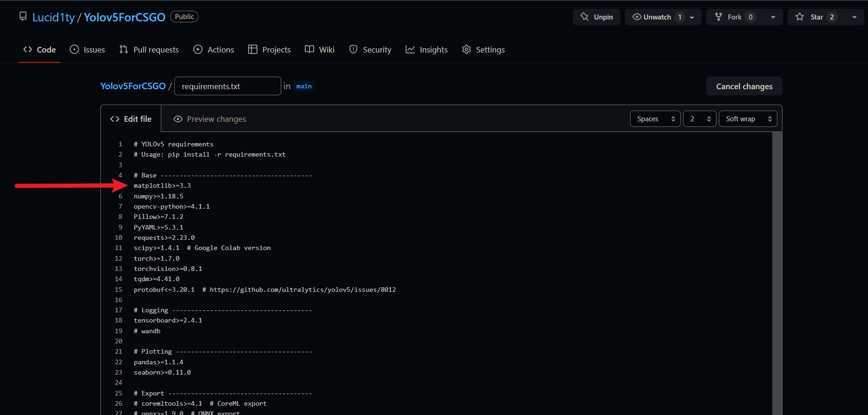Click the eye icon next to Preview changes
Viewport: 868px width, 415px height.
point(178,119)
